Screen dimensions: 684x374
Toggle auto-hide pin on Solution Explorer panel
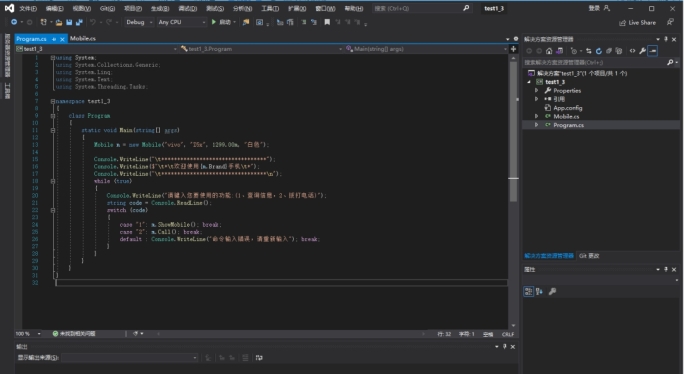[x=666, y=39]
